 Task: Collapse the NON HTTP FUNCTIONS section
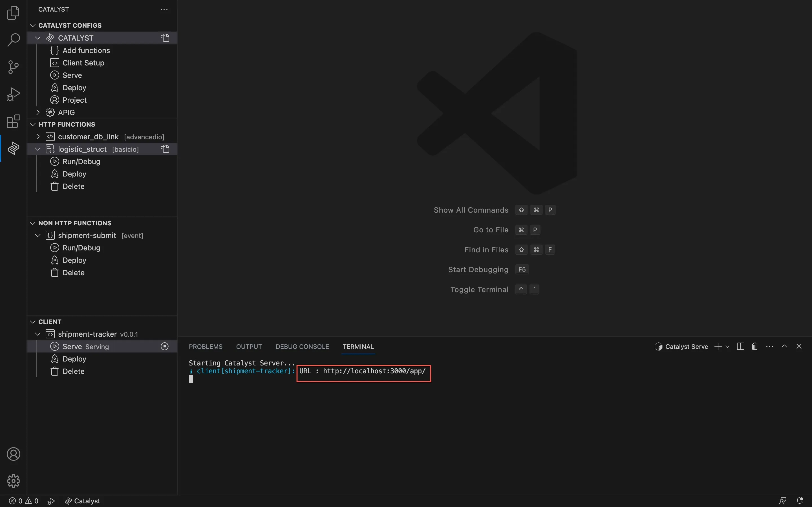click(x=32, y=223)
